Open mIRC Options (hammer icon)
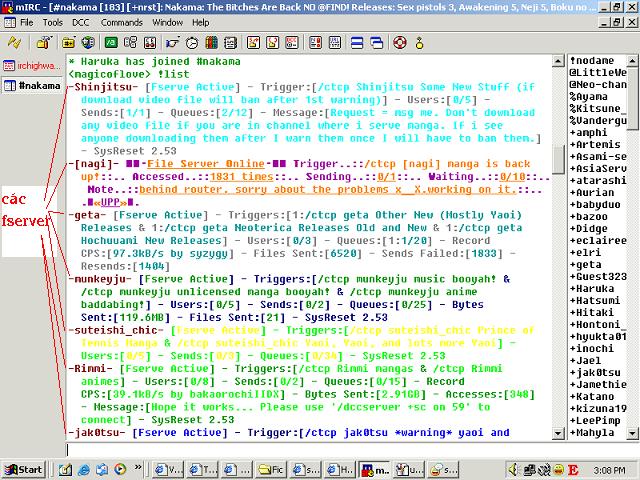640x480 pixels. point(44,42)
